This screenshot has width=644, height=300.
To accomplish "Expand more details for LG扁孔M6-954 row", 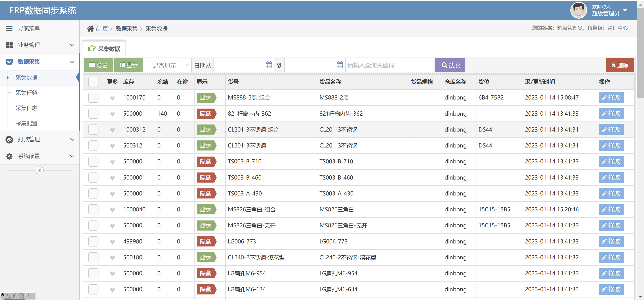I will (113, 274).
